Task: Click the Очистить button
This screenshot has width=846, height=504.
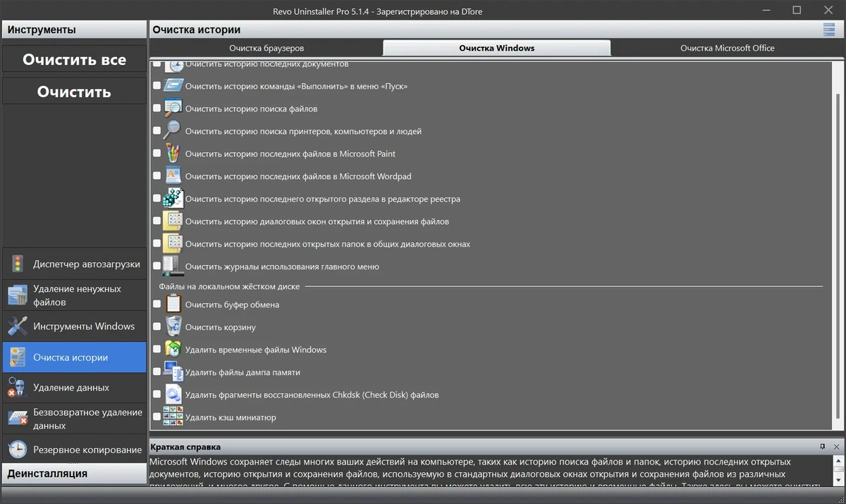Action: (x=74, y=92)
